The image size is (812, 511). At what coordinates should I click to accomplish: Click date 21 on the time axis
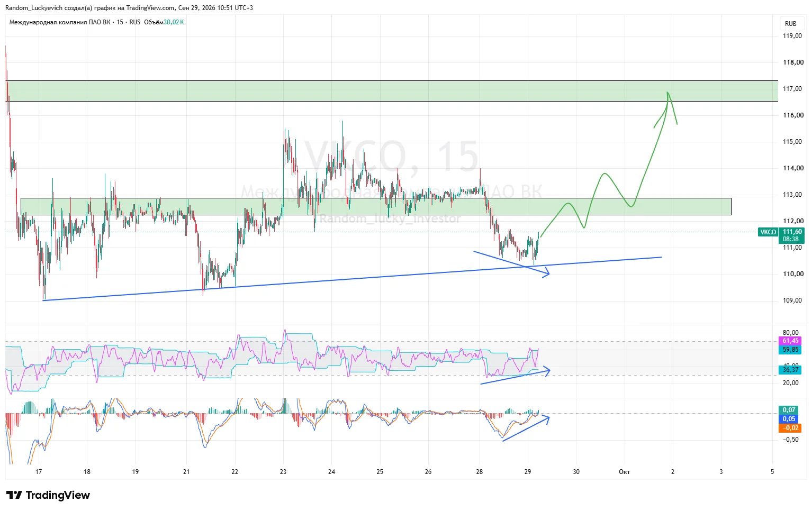pos(186,472)
